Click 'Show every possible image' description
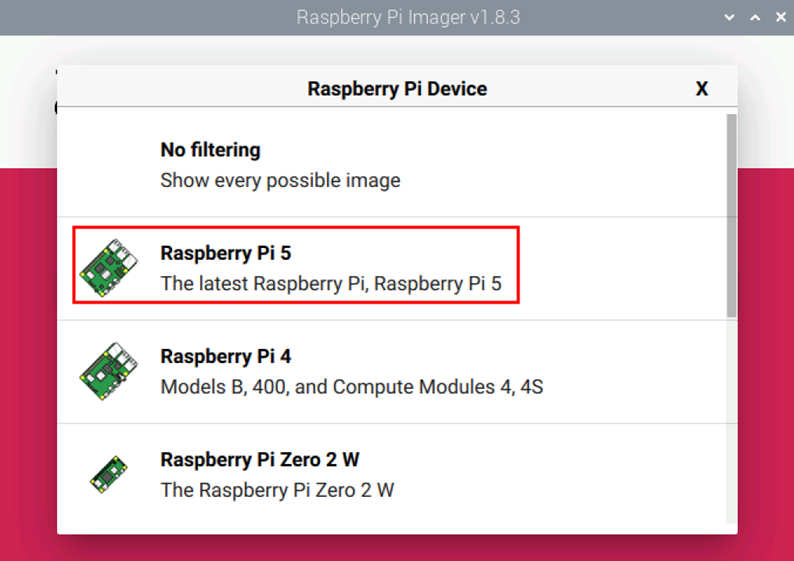The height and width of the screenshot is (561, 794). point(280,180)
